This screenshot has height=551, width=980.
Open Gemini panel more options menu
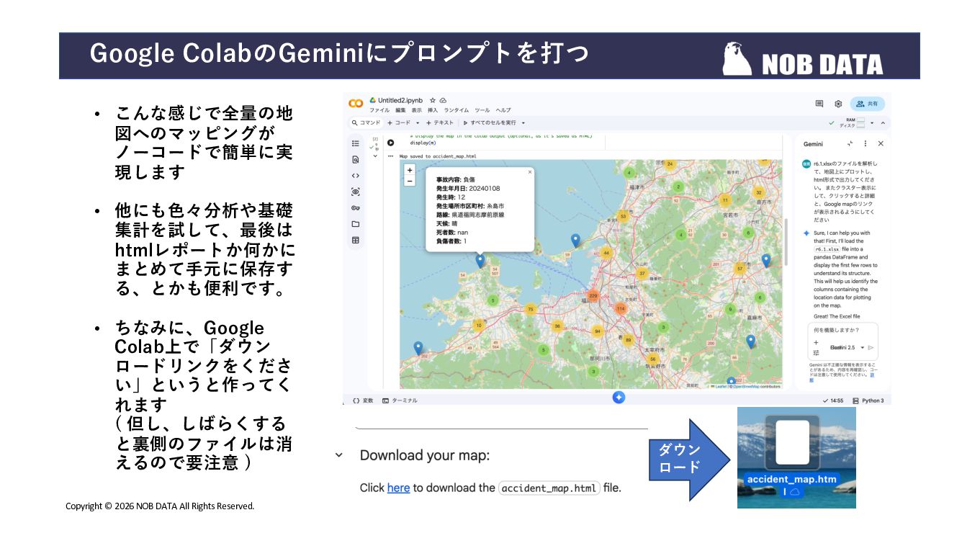point(866,144)
